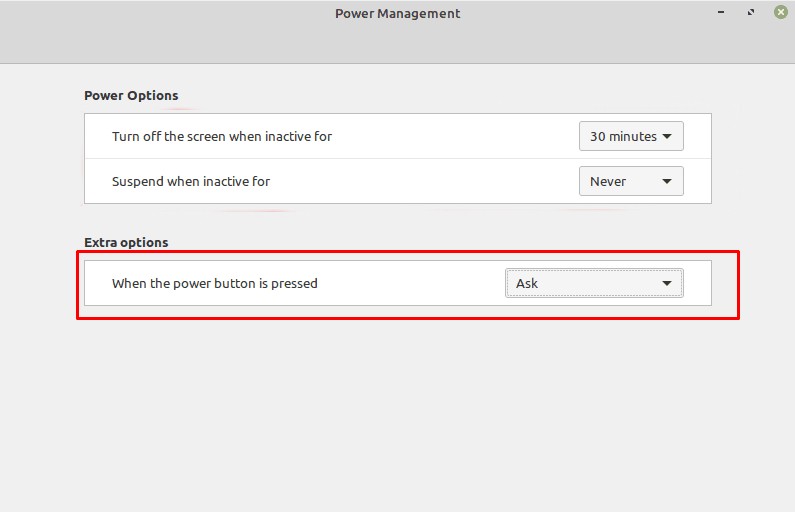Screen dimensions: 795x512
Task: Select the "Power Options" section heading
Action: (x=131, y=96)
